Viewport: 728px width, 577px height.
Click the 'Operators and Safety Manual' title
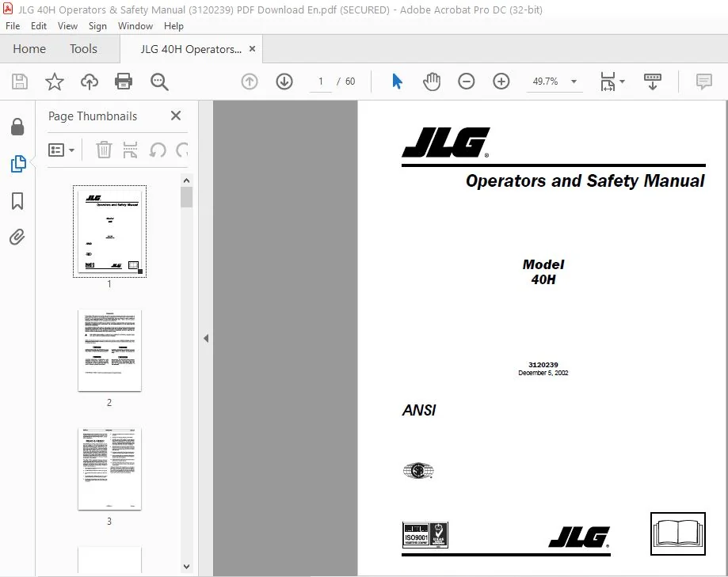point(585,181)
